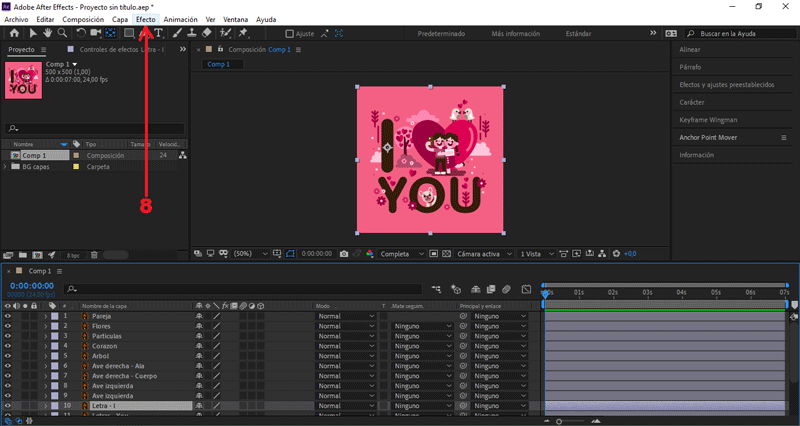Select the Type text tool
This screenshot has width=800, height=426.
(159, 33)
